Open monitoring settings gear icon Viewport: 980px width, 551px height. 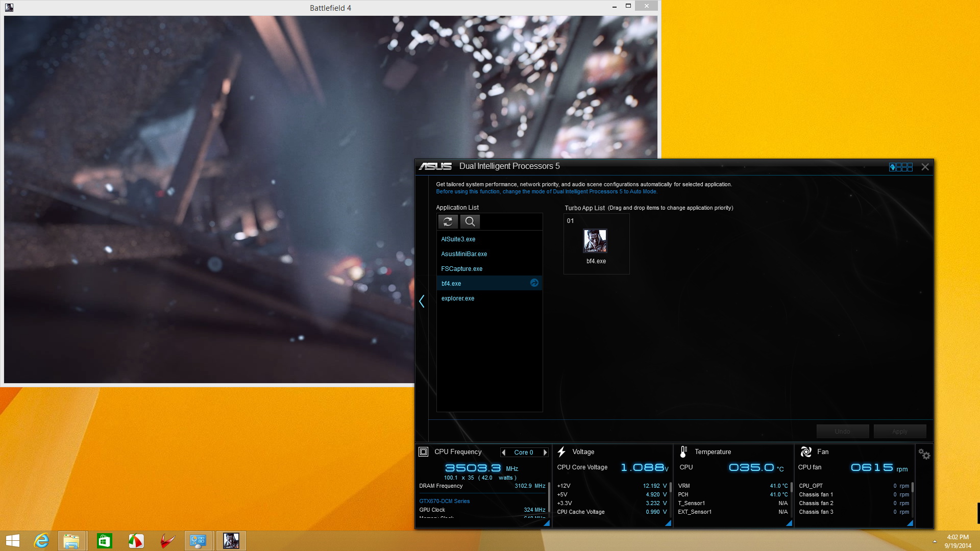click(x=924, y=454)
